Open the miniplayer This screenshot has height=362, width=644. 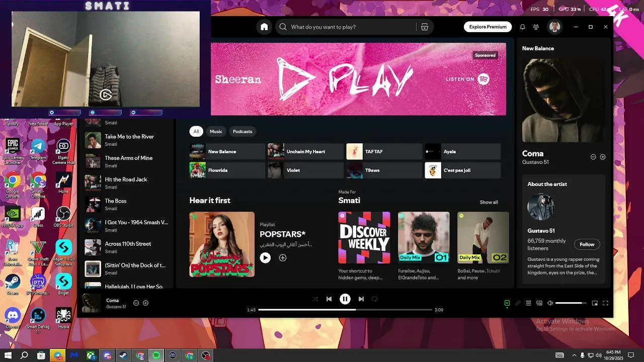595,303
